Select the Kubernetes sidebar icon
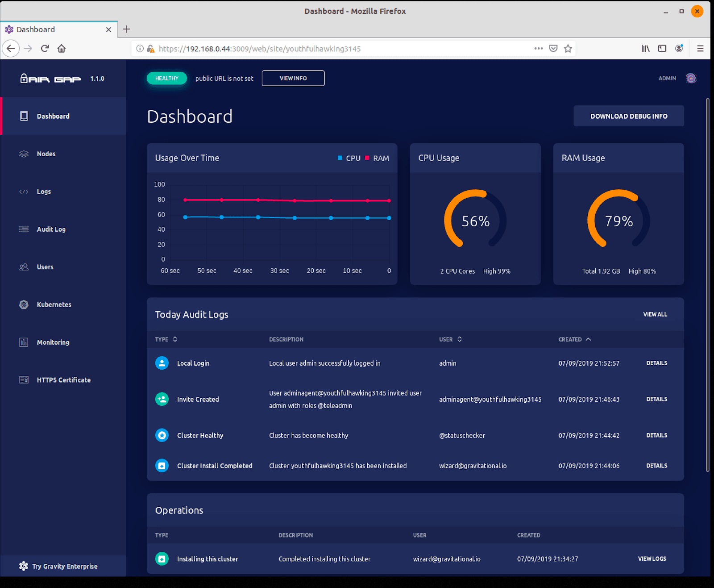Screen dimensions: 714x588 (24, 304)
